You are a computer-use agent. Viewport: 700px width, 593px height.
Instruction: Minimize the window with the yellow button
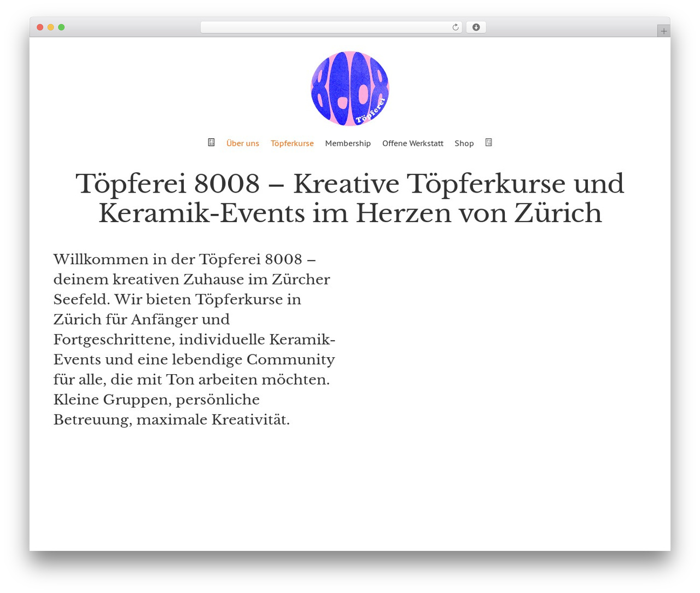coord(51,27)
